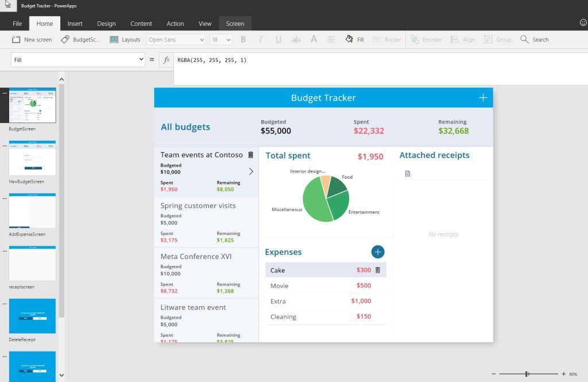Toggle strikethrough formatting
Screen dimensions: 588x382
[296, 40]
